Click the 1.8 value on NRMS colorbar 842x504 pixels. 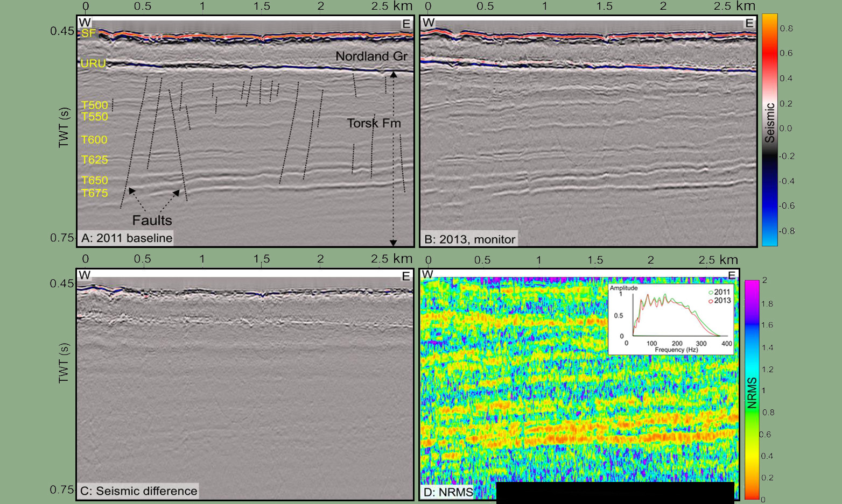(x=767, y=304)
